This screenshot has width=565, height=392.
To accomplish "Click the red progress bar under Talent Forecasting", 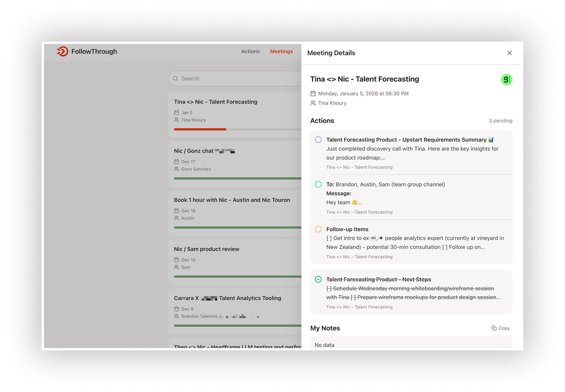I will point(200,129).
